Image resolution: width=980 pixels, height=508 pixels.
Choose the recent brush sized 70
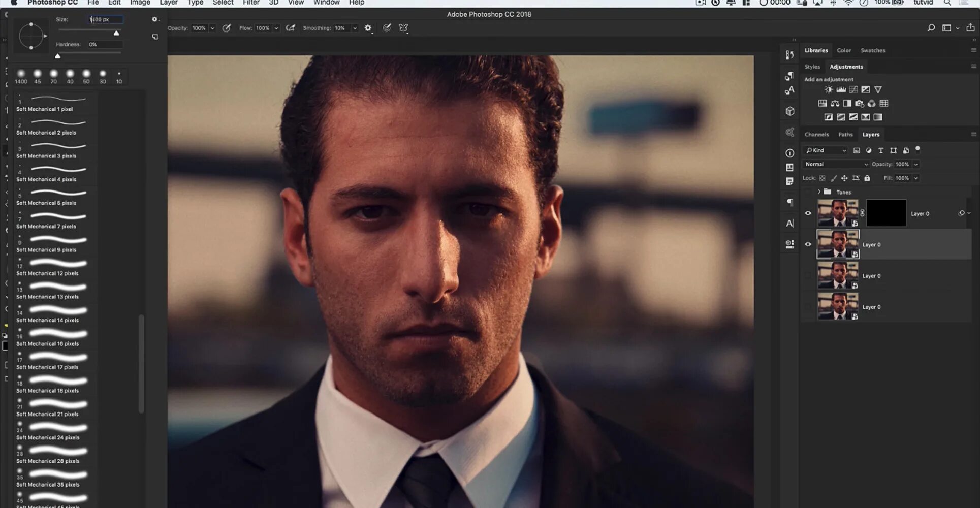tap(53, 77)
